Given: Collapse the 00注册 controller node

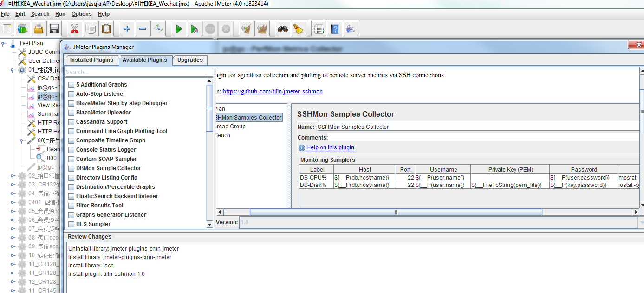Looking at the screenshot, I should coord(22,140).
